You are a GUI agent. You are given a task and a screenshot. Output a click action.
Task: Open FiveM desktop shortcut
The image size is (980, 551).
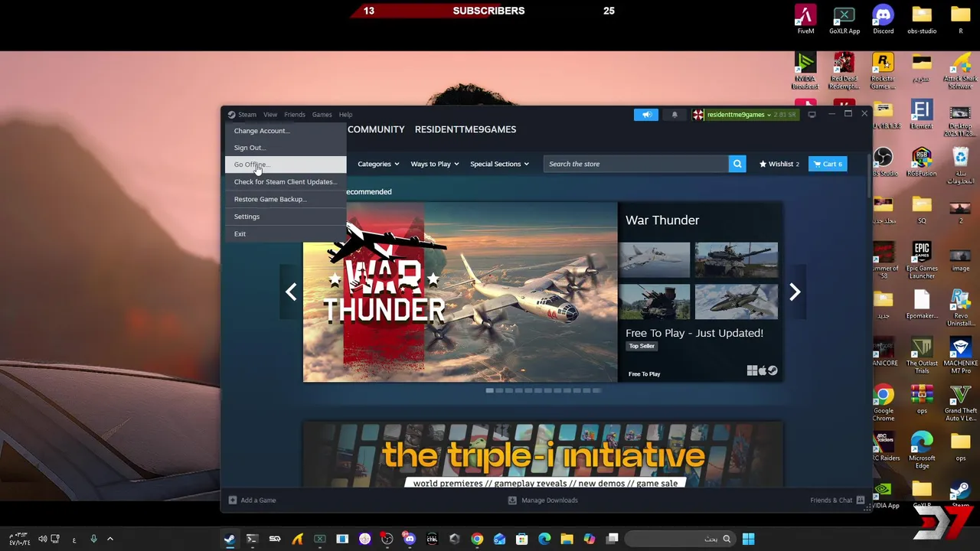805,19
